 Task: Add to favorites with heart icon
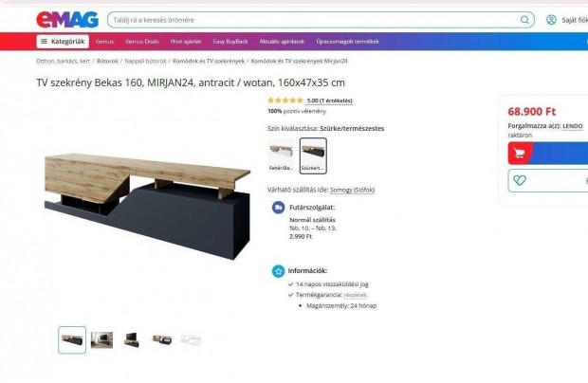(520, 181)
